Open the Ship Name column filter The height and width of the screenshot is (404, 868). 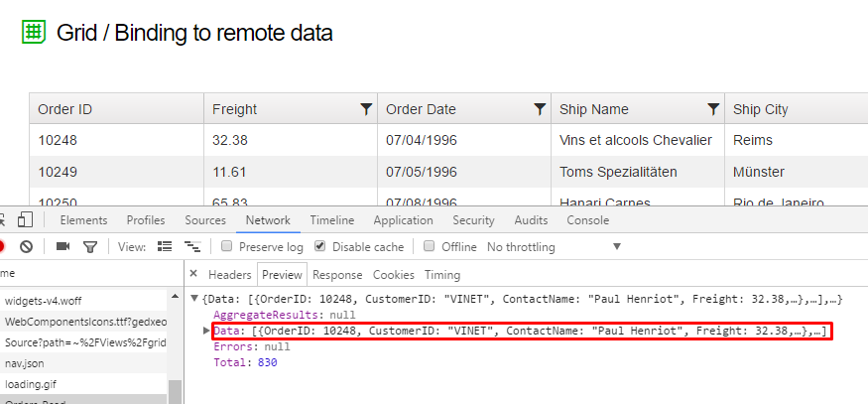point(713,109)
